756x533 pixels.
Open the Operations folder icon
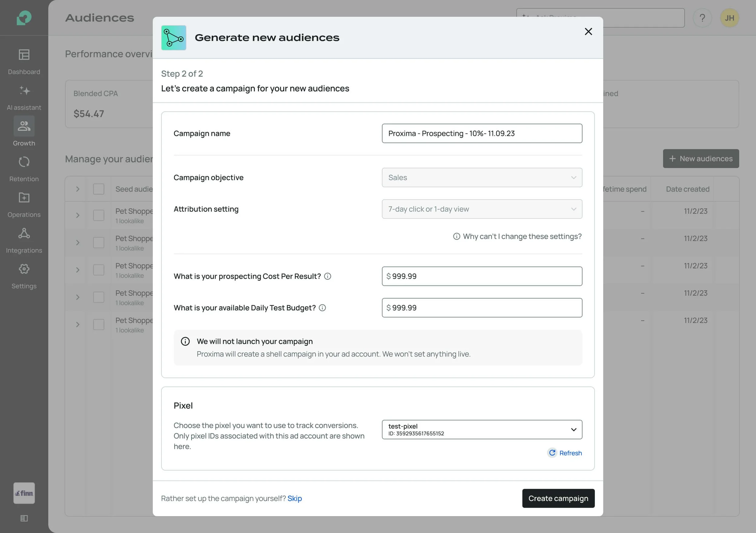click(x=24, y=198)
